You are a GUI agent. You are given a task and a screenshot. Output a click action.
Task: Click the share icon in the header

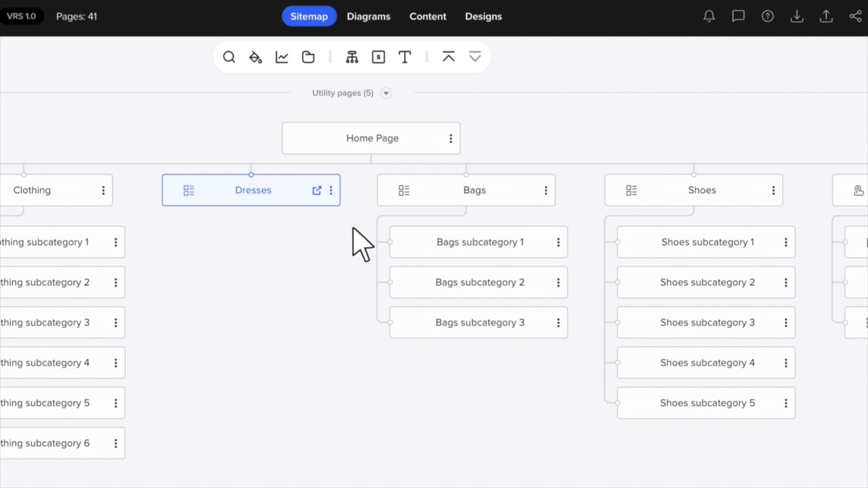click(855, 16)
